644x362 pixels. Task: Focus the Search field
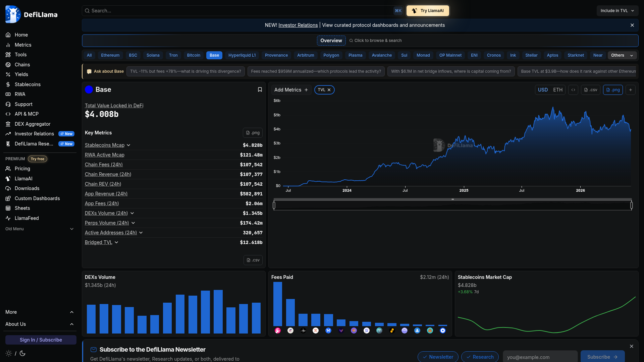[242, 11]
